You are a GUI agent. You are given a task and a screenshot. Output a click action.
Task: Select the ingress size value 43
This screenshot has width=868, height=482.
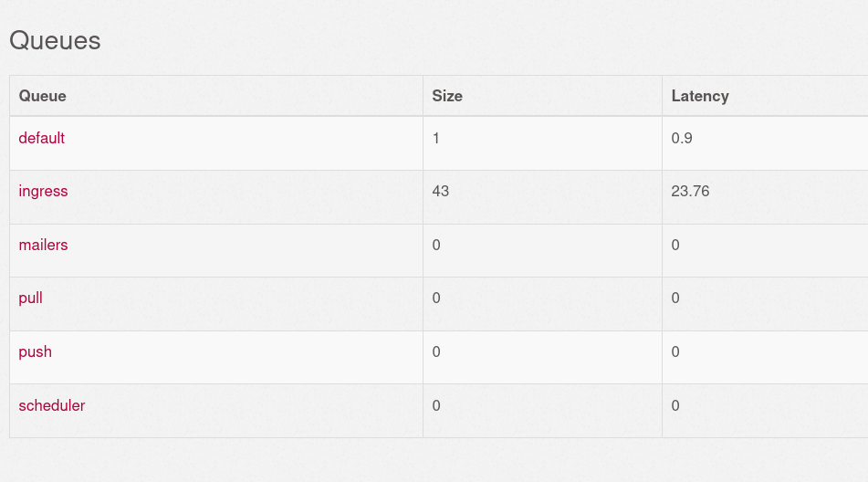click(x=441, y=191)
